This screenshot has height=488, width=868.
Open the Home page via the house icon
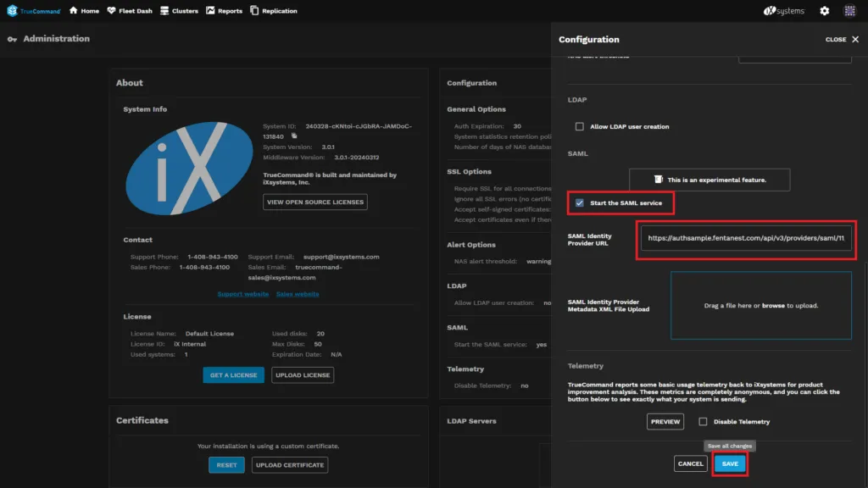pyautogui.click(x=74, y=11)
